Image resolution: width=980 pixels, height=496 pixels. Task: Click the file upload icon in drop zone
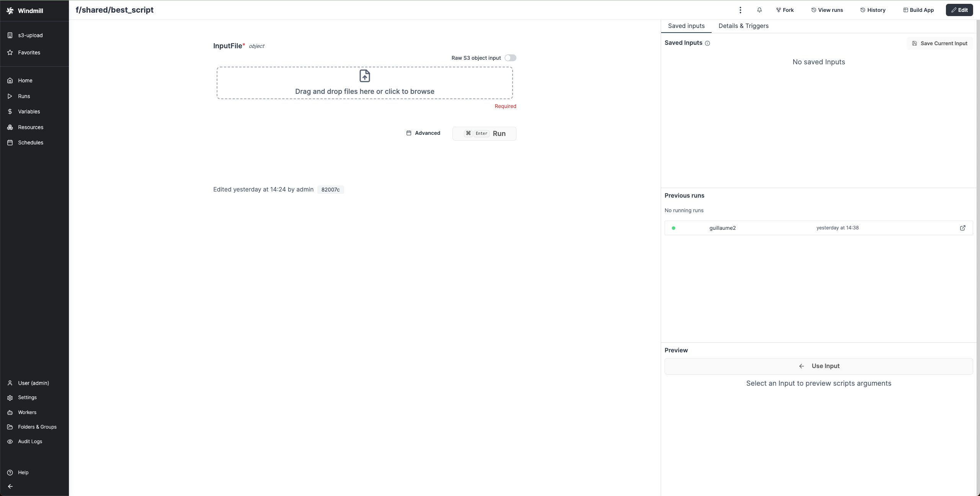(x=364, y=76)
